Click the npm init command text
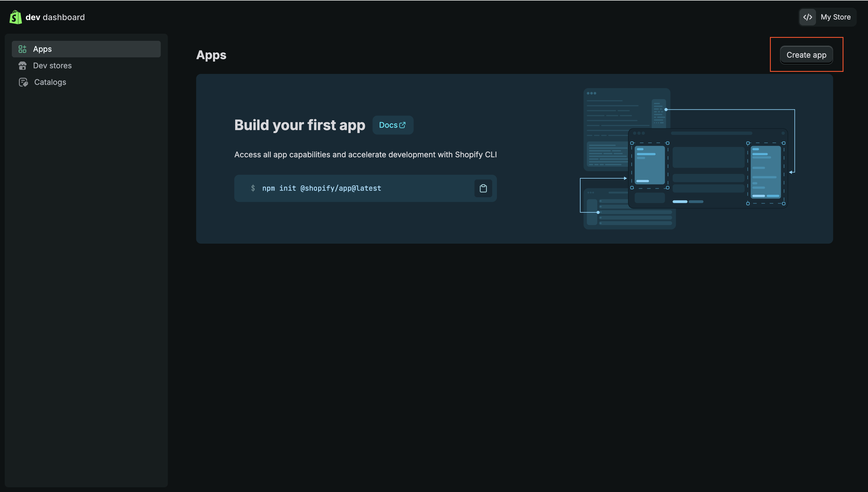 click(x=321, y=188)
